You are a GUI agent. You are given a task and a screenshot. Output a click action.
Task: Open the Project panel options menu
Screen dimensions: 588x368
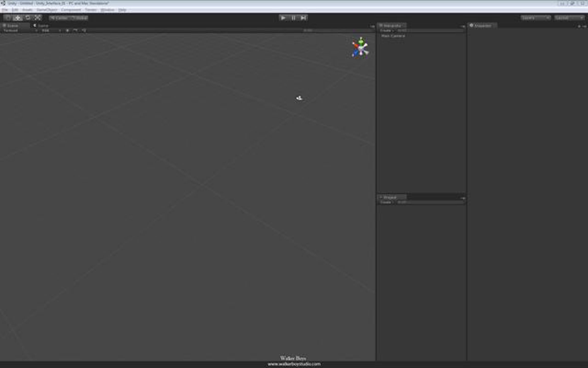[463, 198]
